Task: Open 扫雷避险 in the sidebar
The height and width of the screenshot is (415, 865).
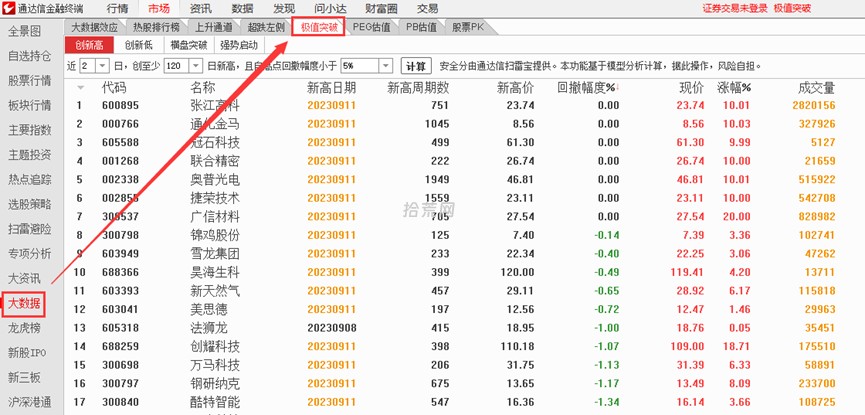Action: tap(30, 229)
